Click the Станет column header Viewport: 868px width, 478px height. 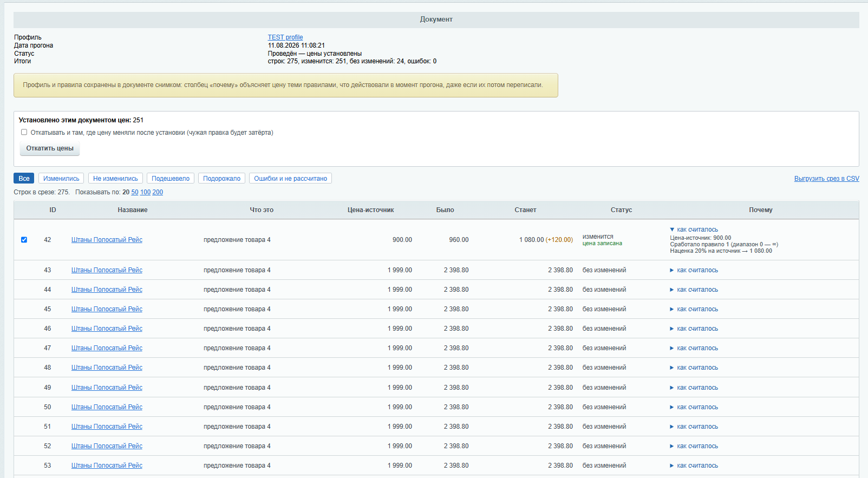click(525, 210)
